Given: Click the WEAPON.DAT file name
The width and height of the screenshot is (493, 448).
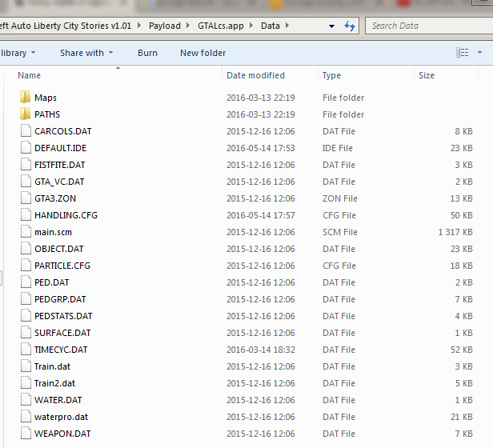Looking at the screenshot, I should (x=62, y=434).
